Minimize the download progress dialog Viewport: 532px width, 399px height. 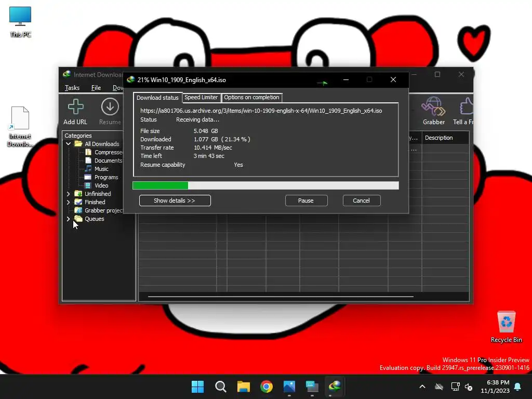(x=346, y=79)
